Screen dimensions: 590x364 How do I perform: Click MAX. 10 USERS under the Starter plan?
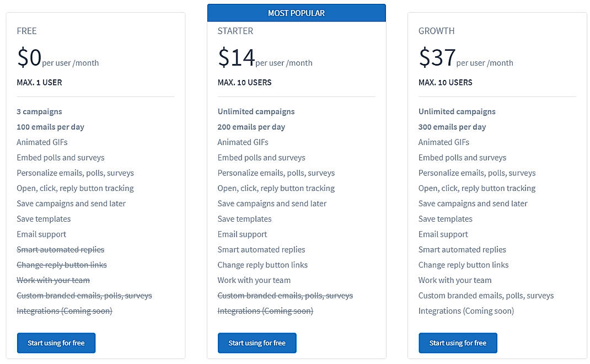tap(245, 82)
